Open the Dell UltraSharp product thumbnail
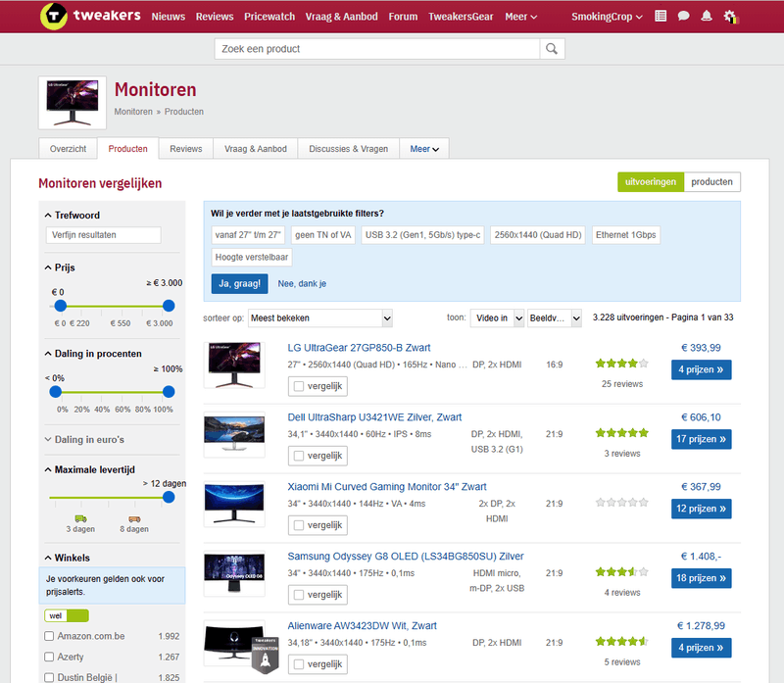Image resolution: width=784 pixels, height=683 pixels. (234, 434)
